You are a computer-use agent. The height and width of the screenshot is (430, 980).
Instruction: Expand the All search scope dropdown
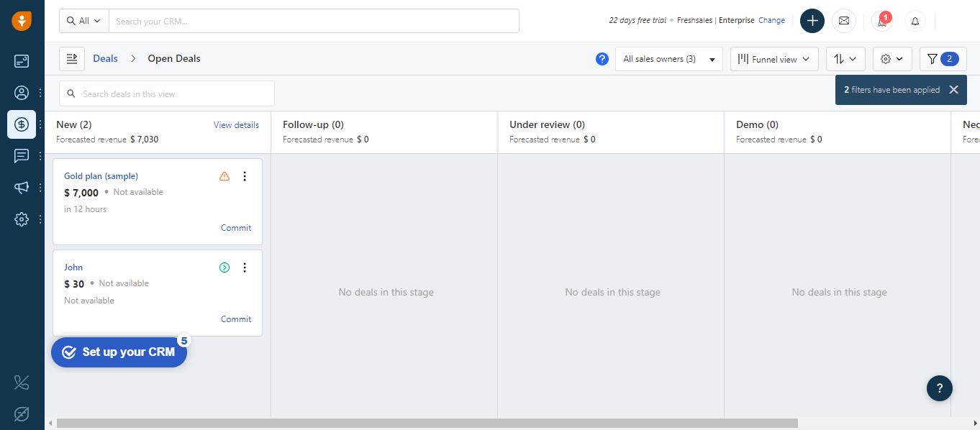(x=84, y=21)
